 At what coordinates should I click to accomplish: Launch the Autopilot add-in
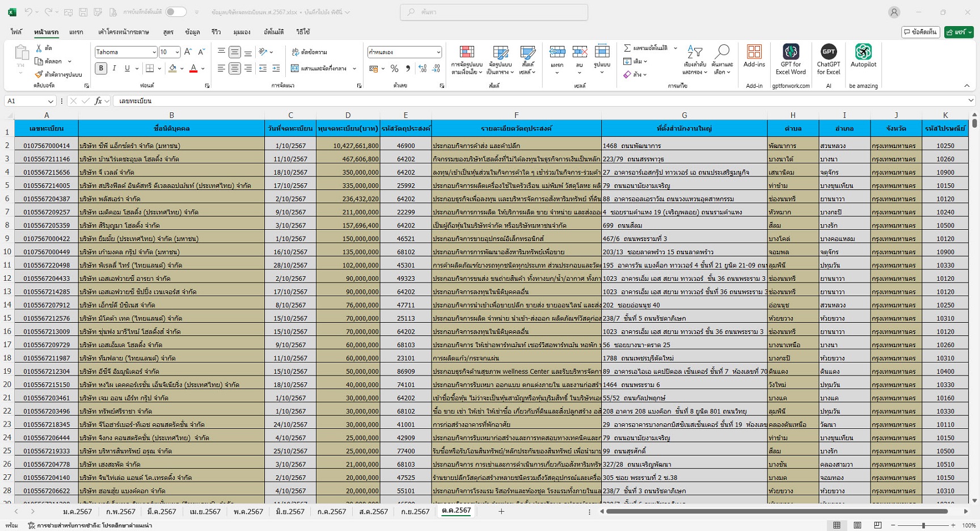click(x=863, y=52)
